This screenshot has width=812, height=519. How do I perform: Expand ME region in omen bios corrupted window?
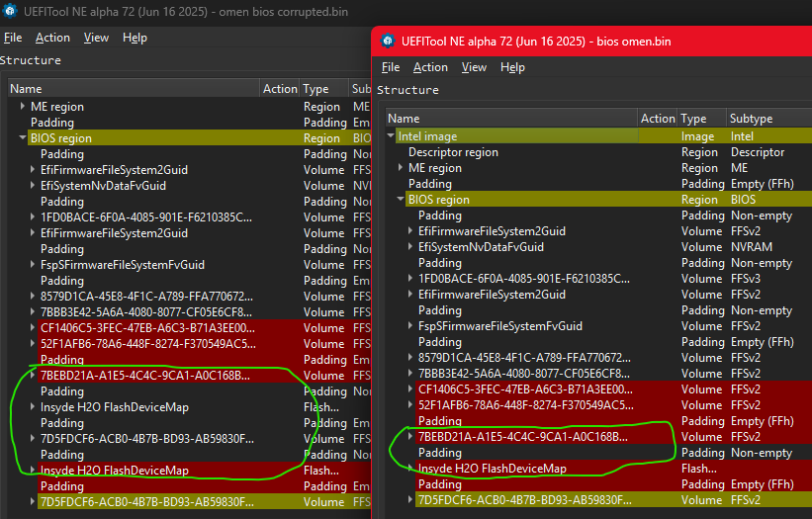[x=23, y=107]
